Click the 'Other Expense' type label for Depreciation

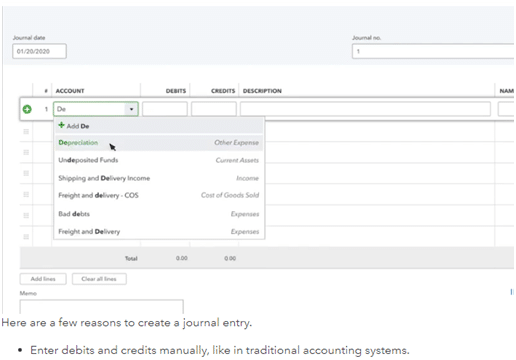tap(236, 143)
